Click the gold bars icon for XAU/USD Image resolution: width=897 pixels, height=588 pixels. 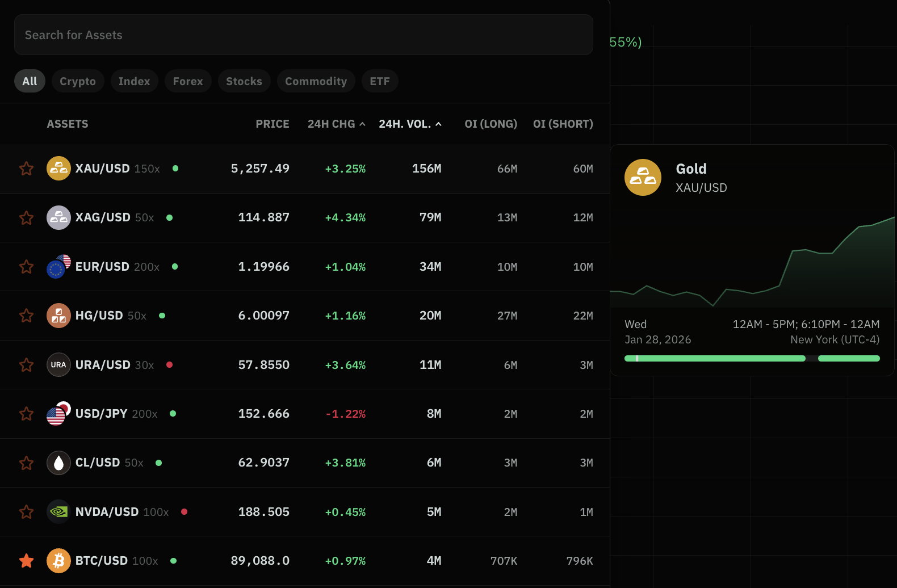(58, 169)
